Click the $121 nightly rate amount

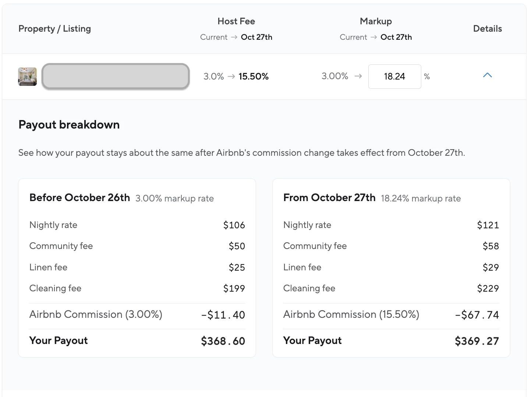488,225
